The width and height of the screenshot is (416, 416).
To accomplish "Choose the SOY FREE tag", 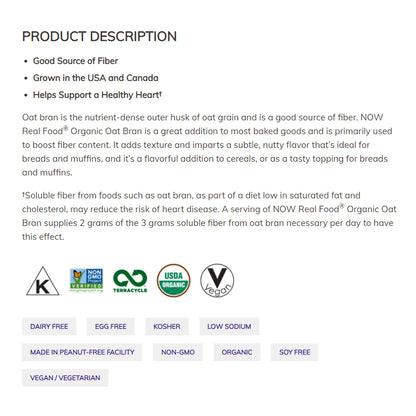I will 295,352.
